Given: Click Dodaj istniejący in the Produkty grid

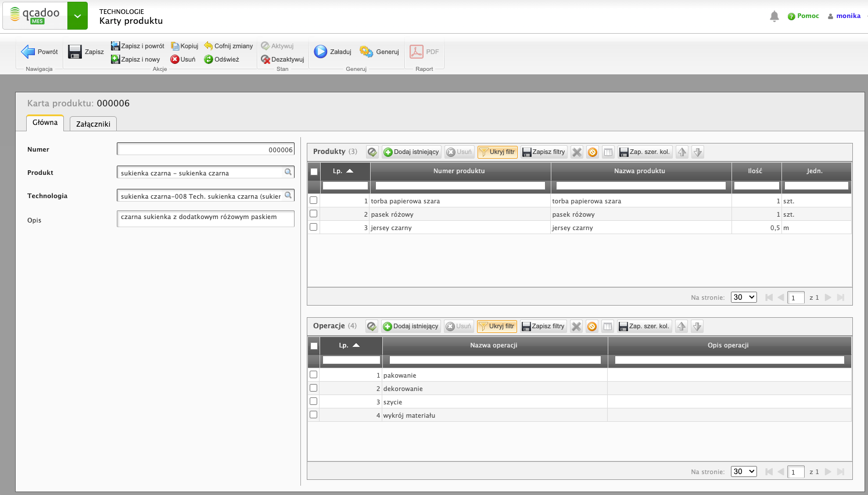Looking at the screenshot, I should tap(411, 152).
